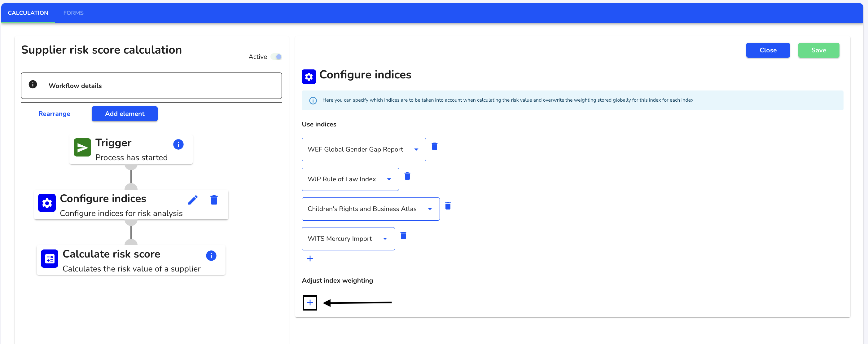Click the Configure indices gear icon in workflow

click(47, 203)
